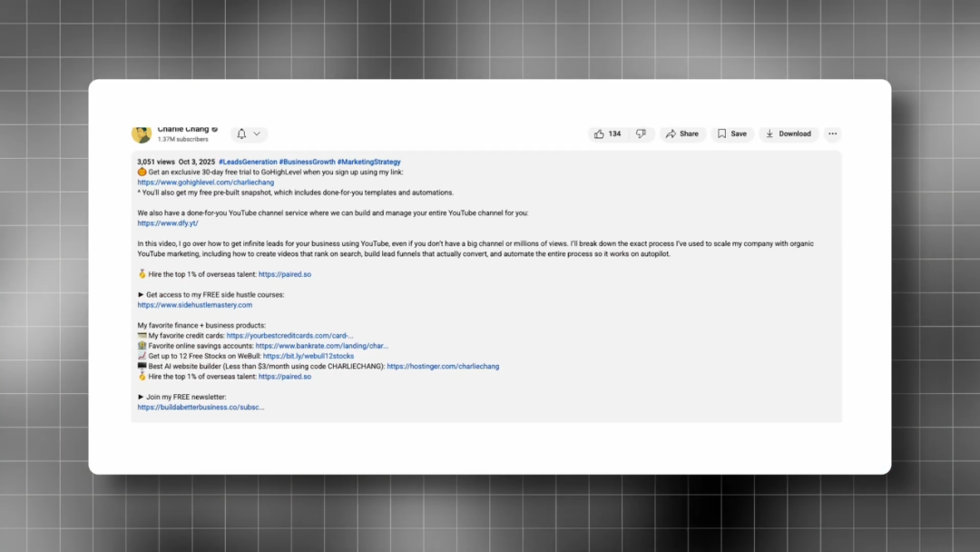Open the Charlie Chang channel name

tap(182, 129)
